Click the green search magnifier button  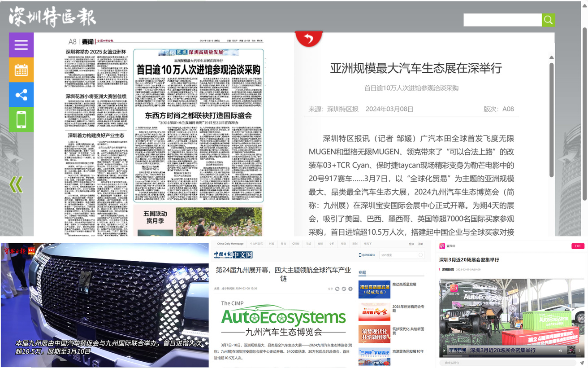tap(548, 20)
